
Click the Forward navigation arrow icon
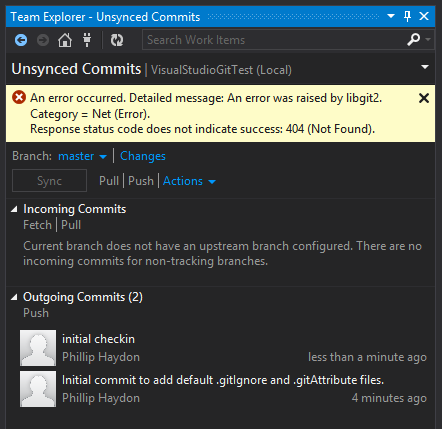tap(43, 40)
